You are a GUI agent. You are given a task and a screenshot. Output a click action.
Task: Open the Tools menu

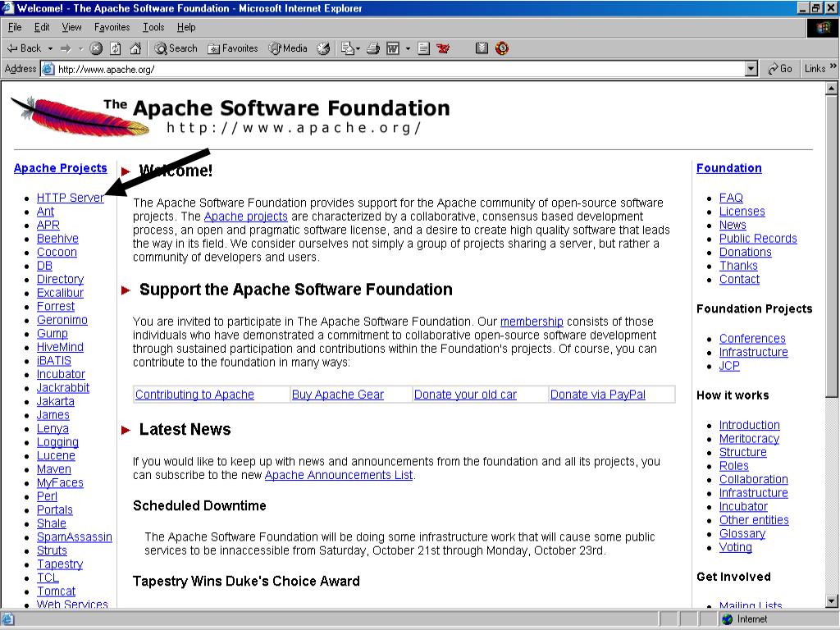coord(153,27)
